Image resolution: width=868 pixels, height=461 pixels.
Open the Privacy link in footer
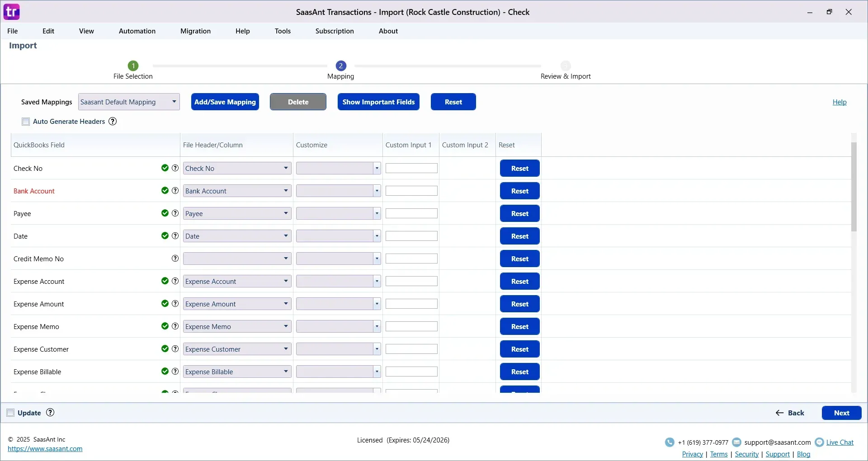pos(692,454)
